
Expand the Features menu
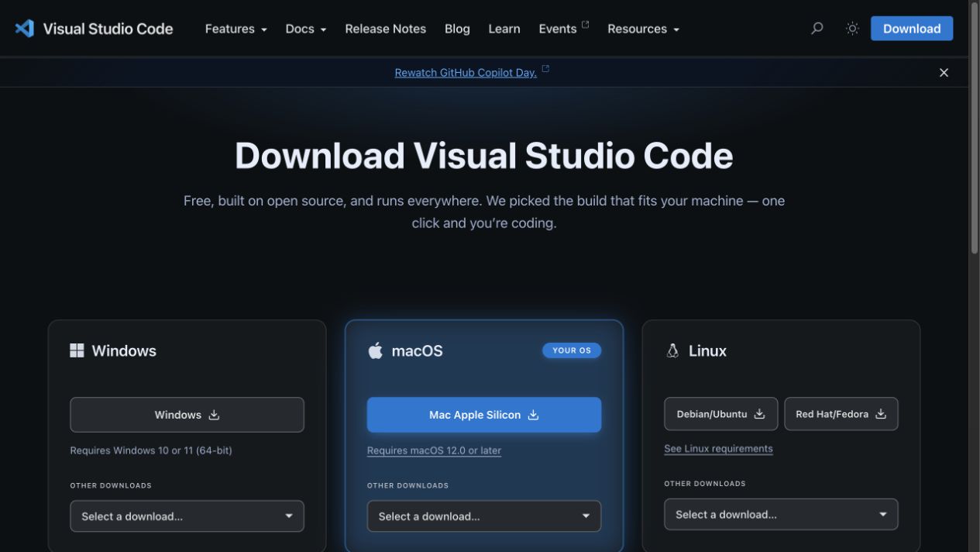[x=236, y=29]
